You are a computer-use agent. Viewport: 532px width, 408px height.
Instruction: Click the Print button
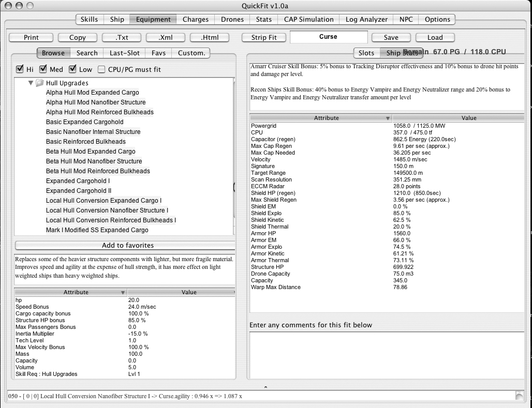(x=31, y=37)
